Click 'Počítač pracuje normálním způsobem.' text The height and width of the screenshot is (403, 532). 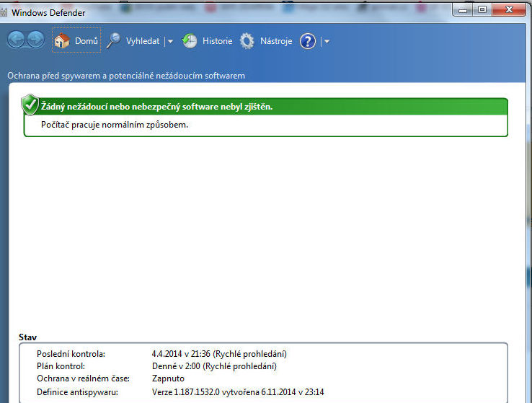coord(115,125)
